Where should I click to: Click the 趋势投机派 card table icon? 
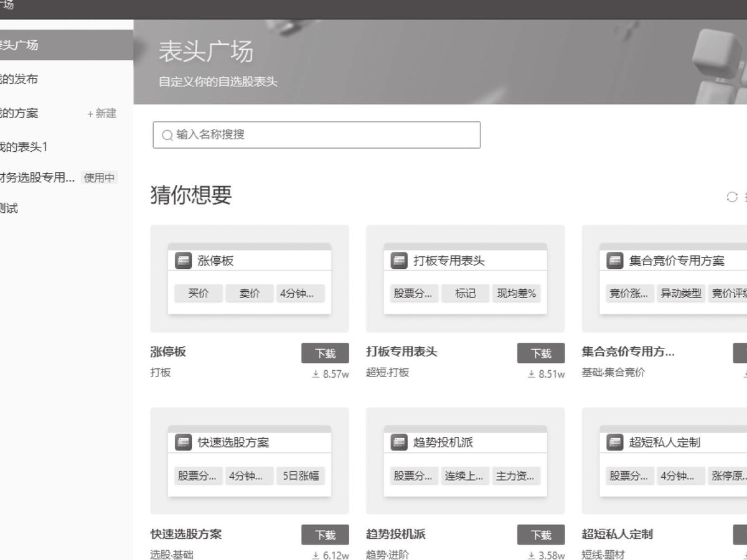pyautogui.click(x=399, y=442)
